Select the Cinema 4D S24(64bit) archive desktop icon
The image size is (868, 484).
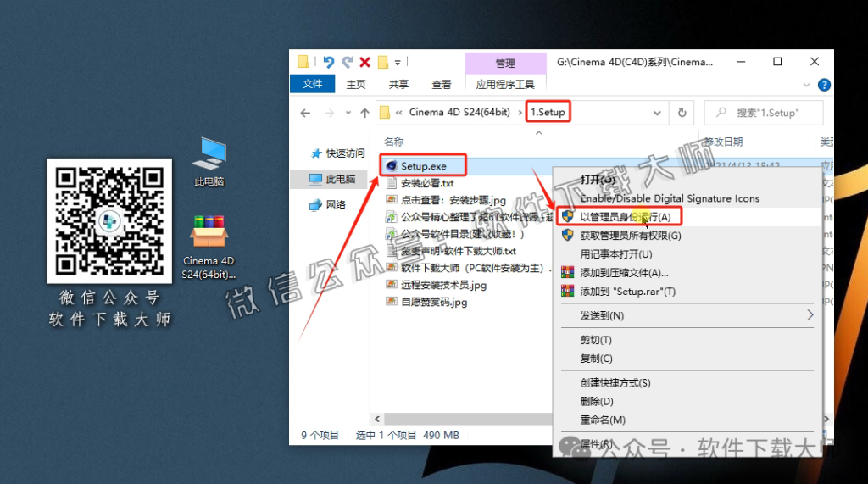click(x=209, y=247)
